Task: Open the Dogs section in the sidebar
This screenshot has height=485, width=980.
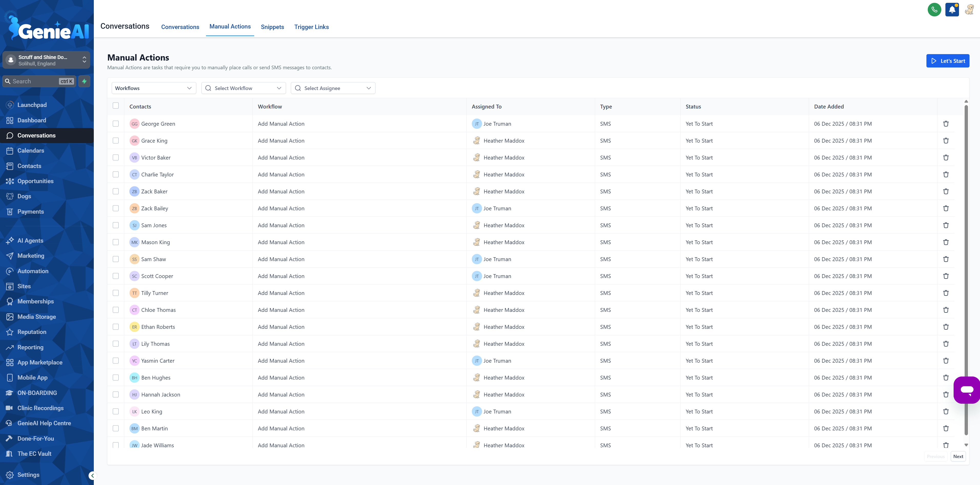Action: coord(24,196)
